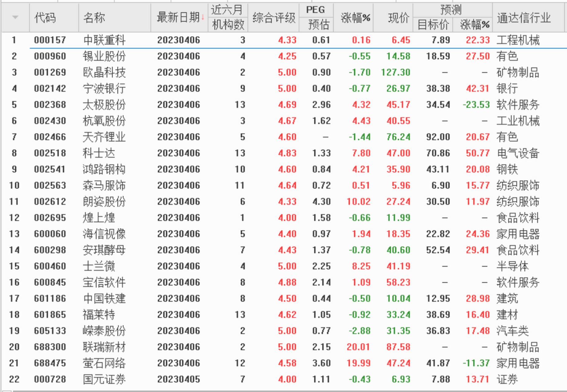The image size is (567, 392).
Task: Select the 士兰微 stock name
Action: click(x=99, y=266)
